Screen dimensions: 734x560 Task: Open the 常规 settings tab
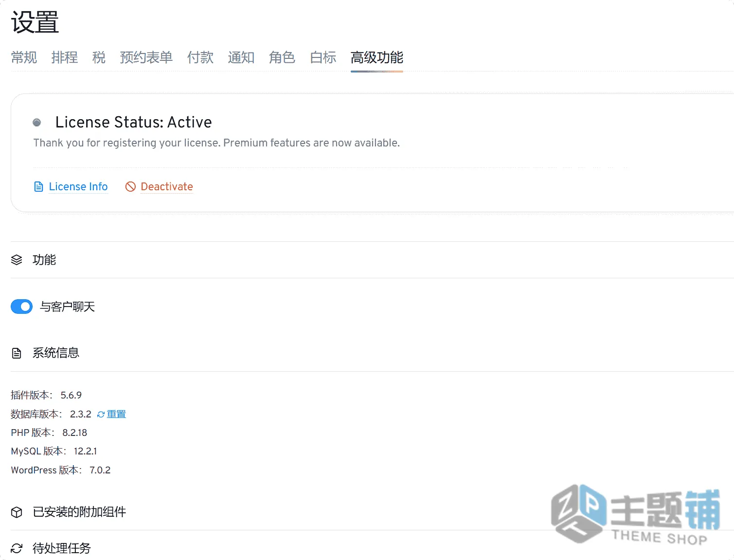coord(24,57)
